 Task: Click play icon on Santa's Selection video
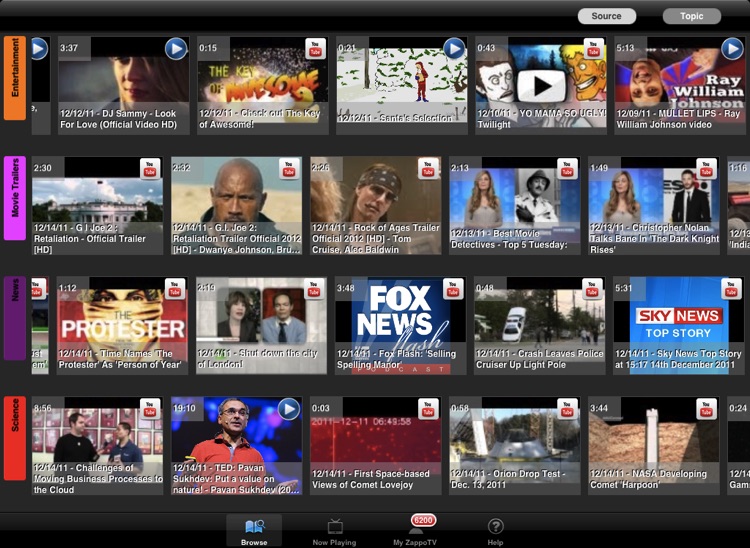454,49
